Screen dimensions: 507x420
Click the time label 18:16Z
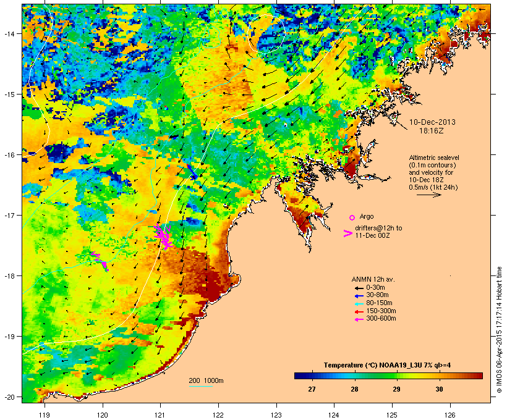click(432, 131)
